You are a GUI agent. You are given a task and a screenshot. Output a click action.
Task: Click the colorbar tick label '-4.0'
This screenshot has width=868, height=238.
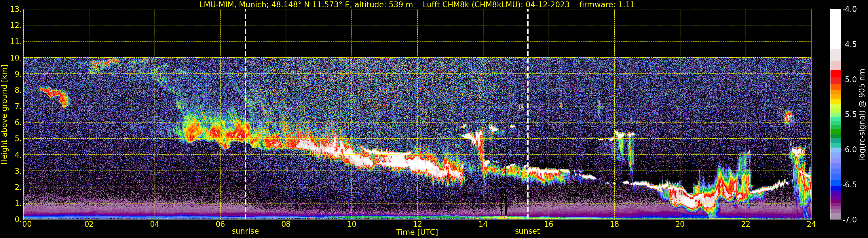(849, 10)
